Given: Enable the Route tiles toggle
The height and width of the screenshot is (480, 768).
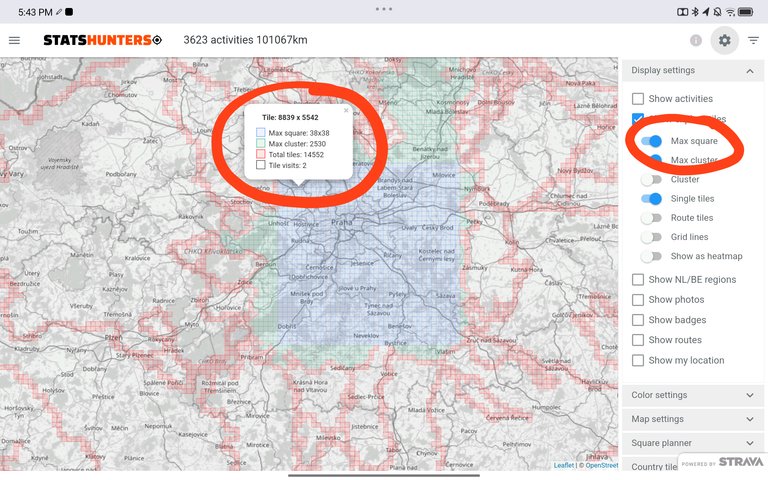Looking at the screenshot, I should pos(651,218).
